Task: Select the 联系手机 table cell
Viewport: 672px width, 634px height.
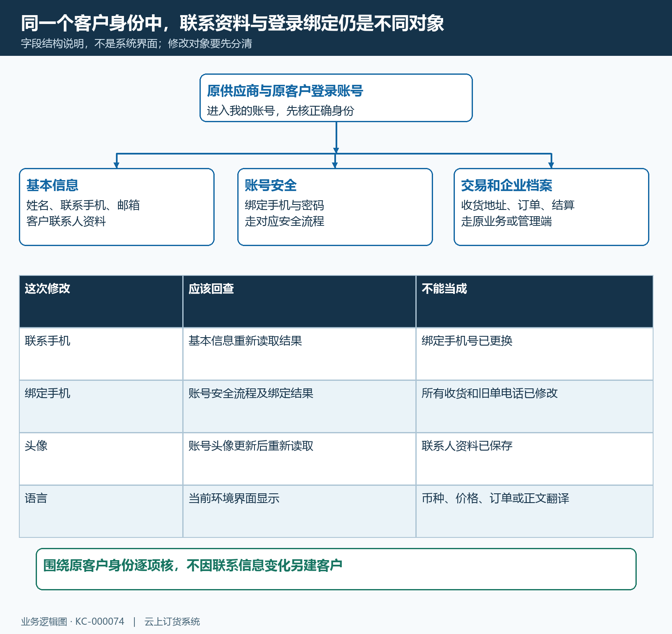Action: 101,354
